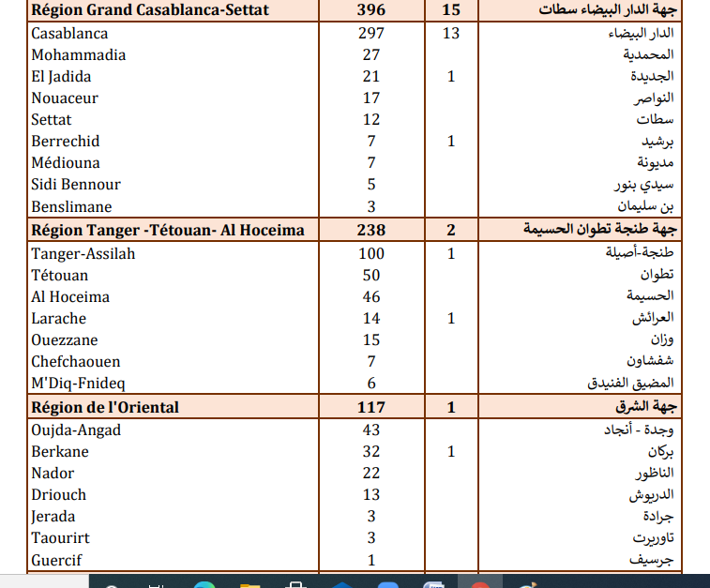Click the Casablanca row value 297
Viewport: 710px width, 588px height.
click(371, 33)
